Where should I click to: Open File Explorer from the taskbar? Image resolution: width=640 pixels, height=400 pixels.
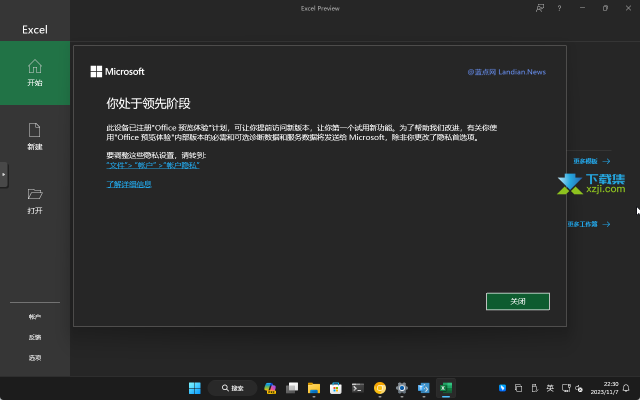point(314,388)
